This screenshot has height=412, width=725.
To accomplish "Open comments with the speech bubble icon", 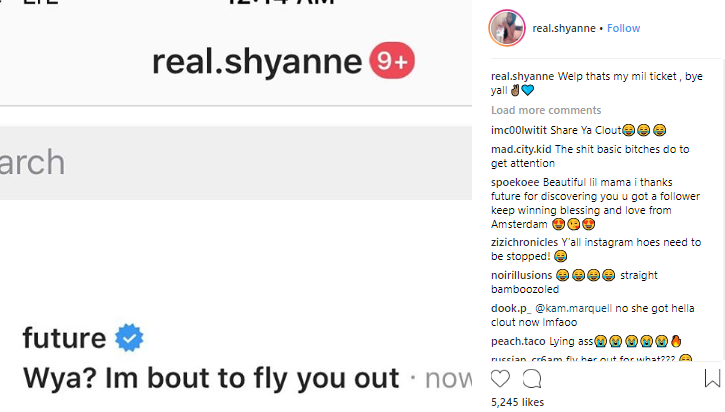I will click(x=532, y=379).
